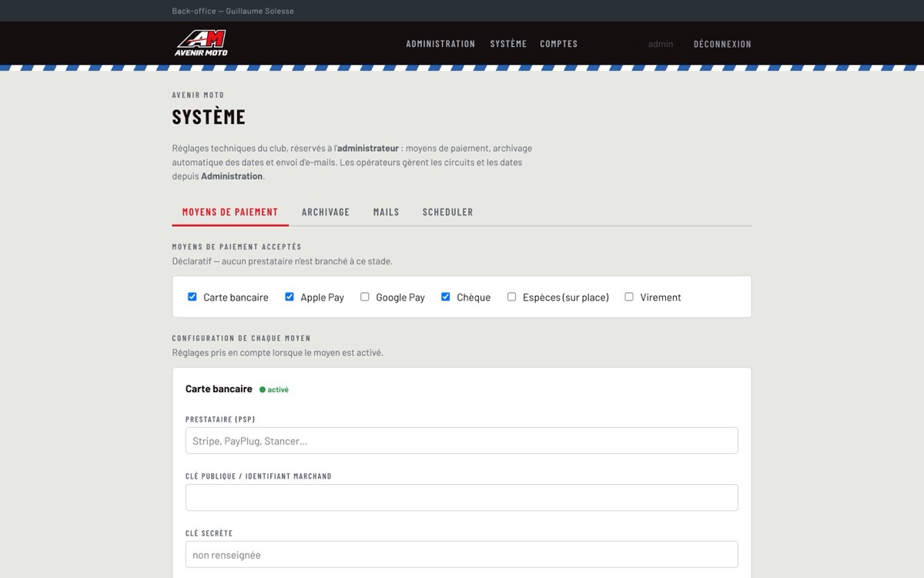This screenshot has width=924, height=578.
Task: Click the Back-office — Guillaume Solesse text
Action: coord(233,11)
